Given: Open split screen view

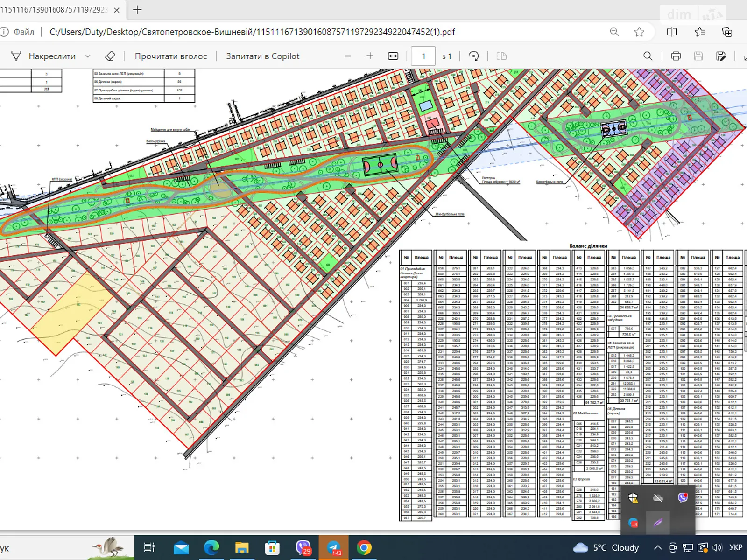Looking at the screenshot, I should 672,32.
